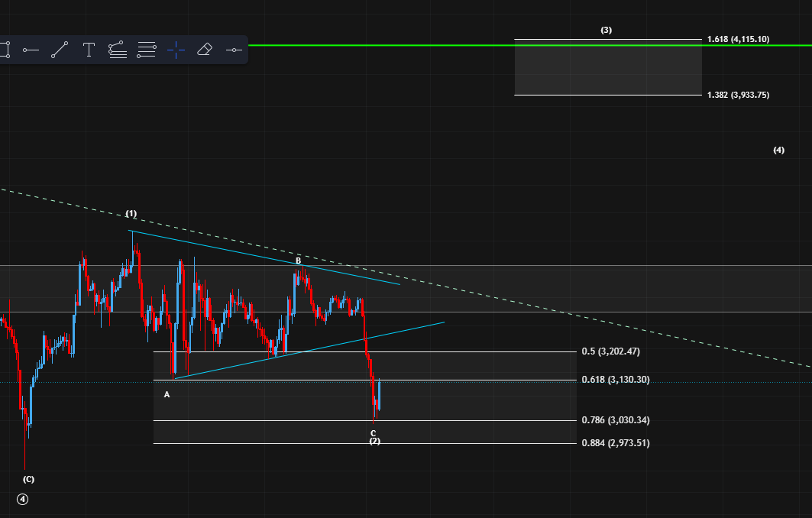Select the Text tool
Screen dimensions: 812x518
coord(89,50)
